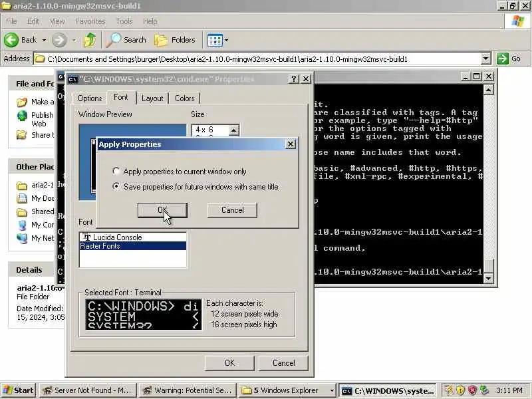The height and width of the screenshot is (399, 532).
Task: Open the Help menu
Action: coord(150,21)
